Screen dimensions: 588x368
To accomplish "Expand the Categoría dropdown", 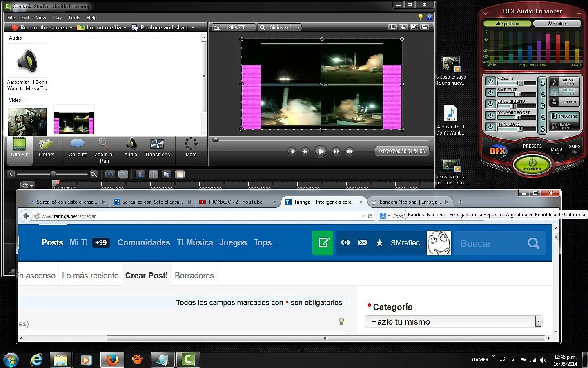I will 539,322.
